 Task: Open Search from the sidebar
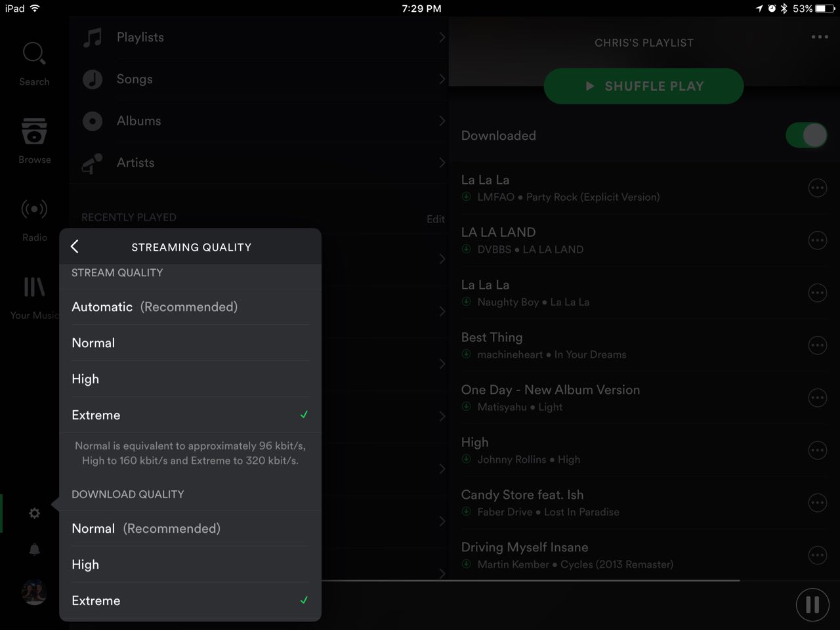pos(34,64)
